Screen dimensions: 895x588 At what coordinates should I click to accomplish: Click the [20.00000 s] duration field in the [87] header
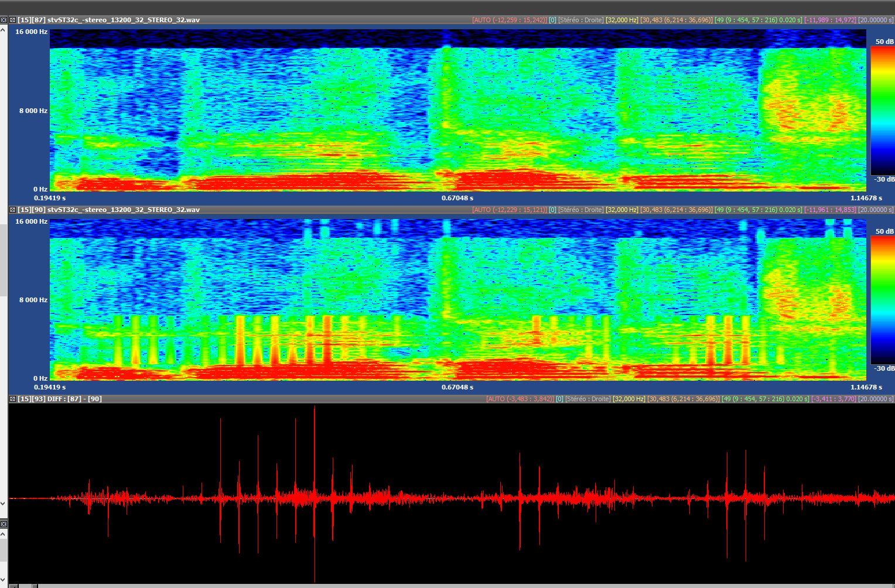tap(876, 20)
